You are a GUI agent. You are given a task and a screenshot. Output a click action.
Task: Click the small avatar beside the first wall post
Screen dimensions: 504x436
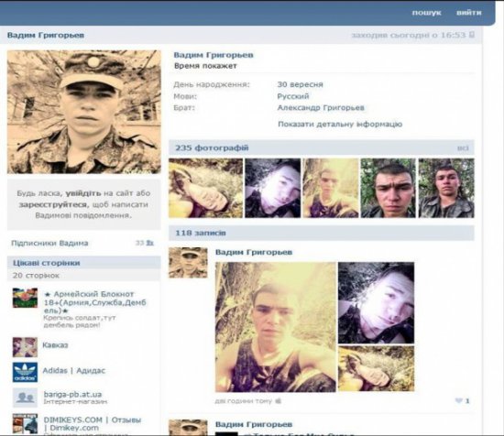[188, 263]
